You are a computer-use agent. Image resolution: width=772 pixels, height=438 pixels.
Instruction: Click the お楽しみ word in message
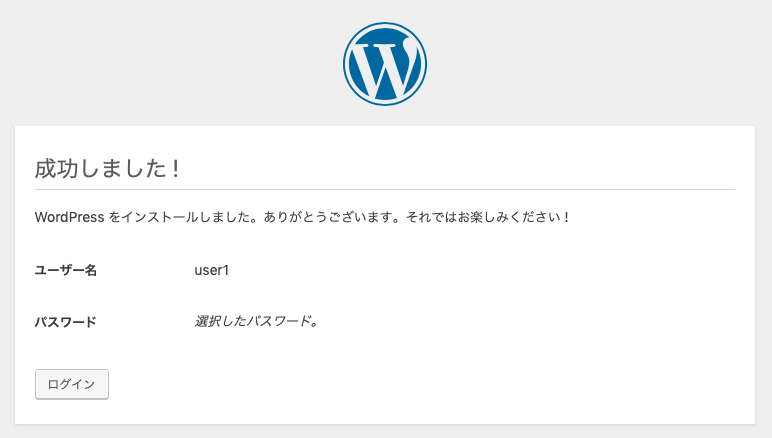pos(483,217)
